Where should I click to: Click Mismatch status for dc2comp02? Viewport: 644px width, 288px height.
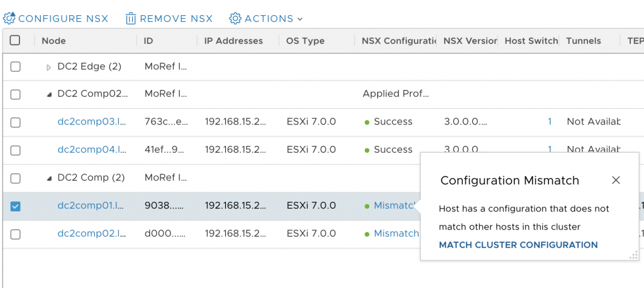[x=396, y=233]
